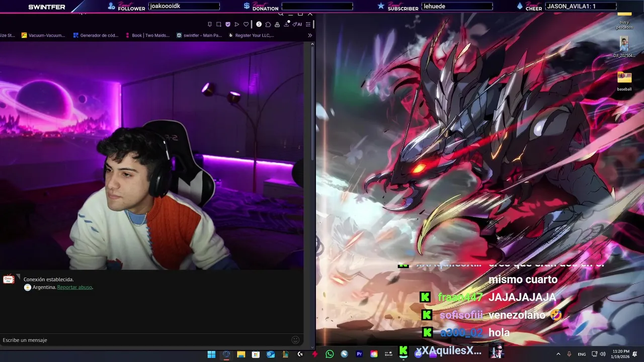Open the downloads icon in browser toolbar

(x=286, y=24)
